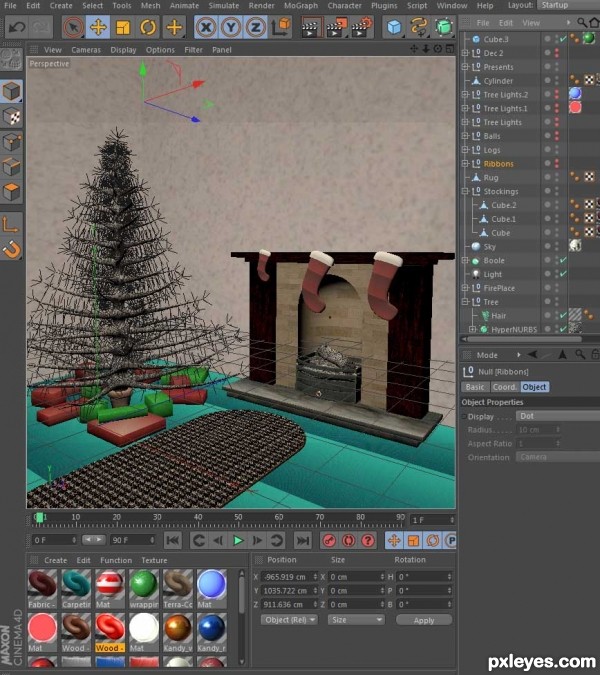Click the coordinate system icon
This screenshot has width=600, height=675.
pos(281,27)
